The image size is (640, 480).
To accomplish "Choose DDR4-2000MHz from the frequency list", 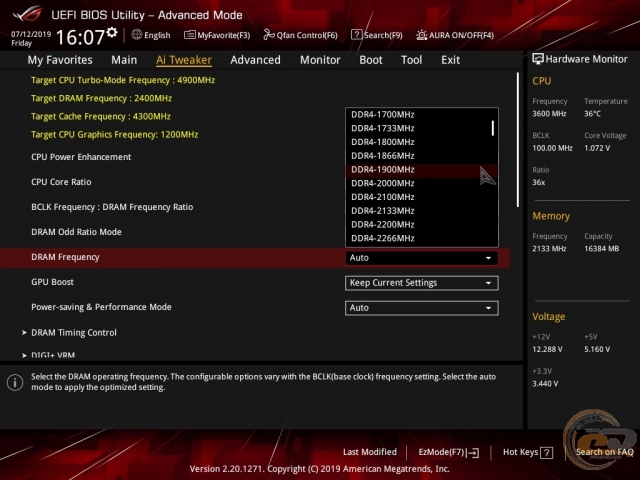I will pyautogui.click(x=422, y=183).
